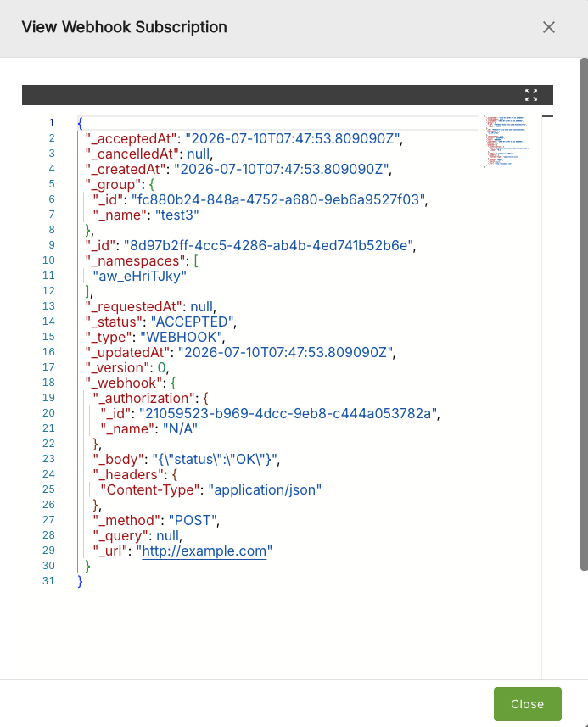Image resolution: width=588 pixels, height=727 pixels.
Task: Click the "_requestedAt" null line
Action: [x=151, y=306]
